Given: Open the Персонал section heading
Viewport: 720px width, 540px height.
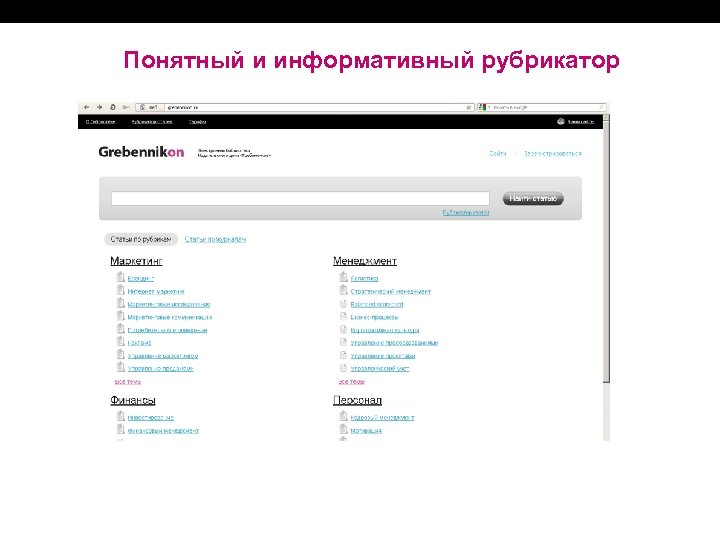Looking at the screenshot, I should (x=357, y=400).
